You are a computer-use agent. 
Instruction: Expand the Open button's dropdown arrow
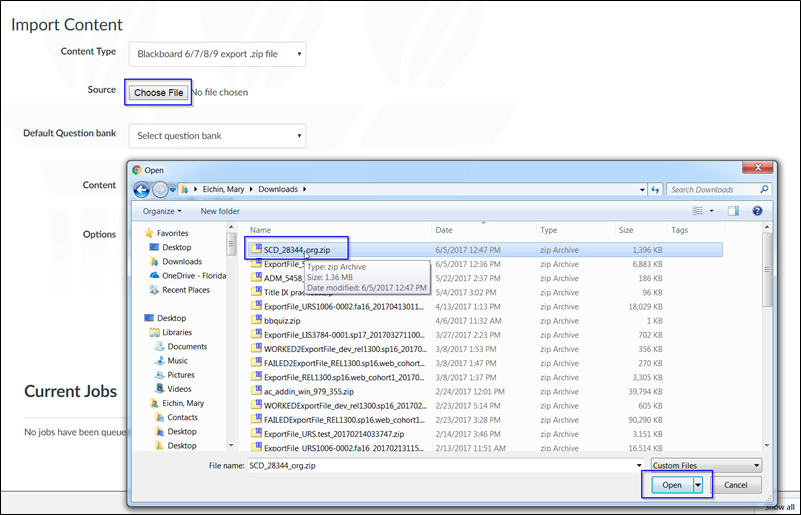point(698,485)
